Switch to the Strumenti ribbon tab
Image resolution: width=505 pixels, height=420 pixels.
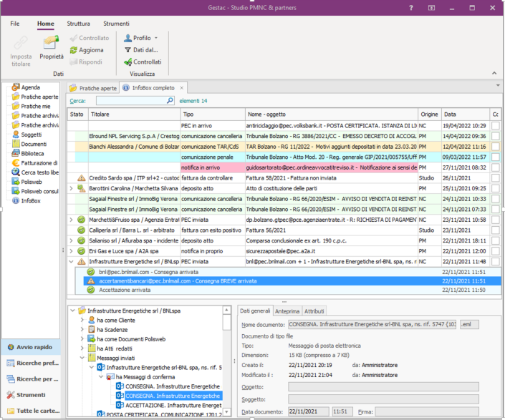116,24
